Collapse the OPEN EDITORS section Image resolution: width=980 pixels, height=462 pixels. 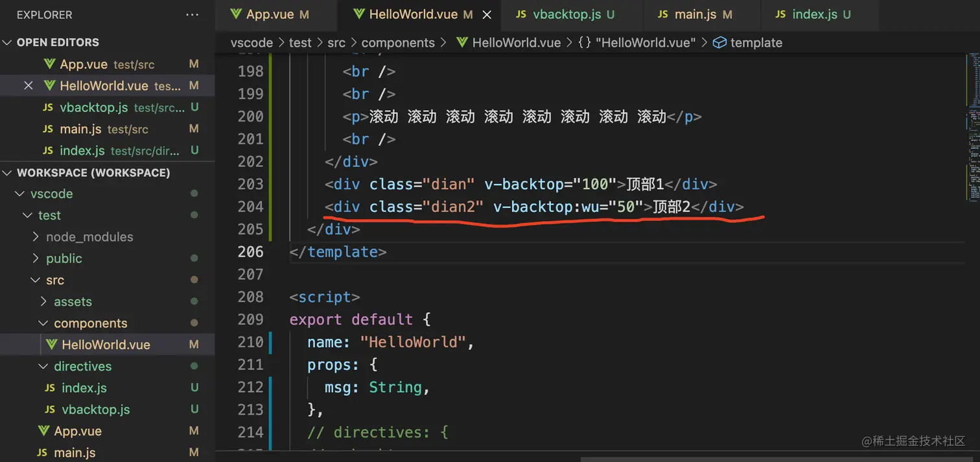click(x=6, y=42)
